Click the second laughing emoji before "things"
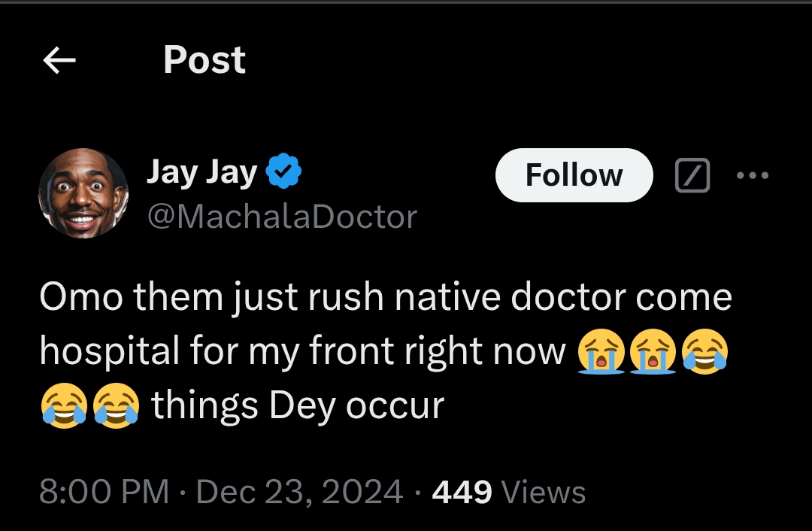This screenshot has height=531, width=812. [x=116, y=407]
